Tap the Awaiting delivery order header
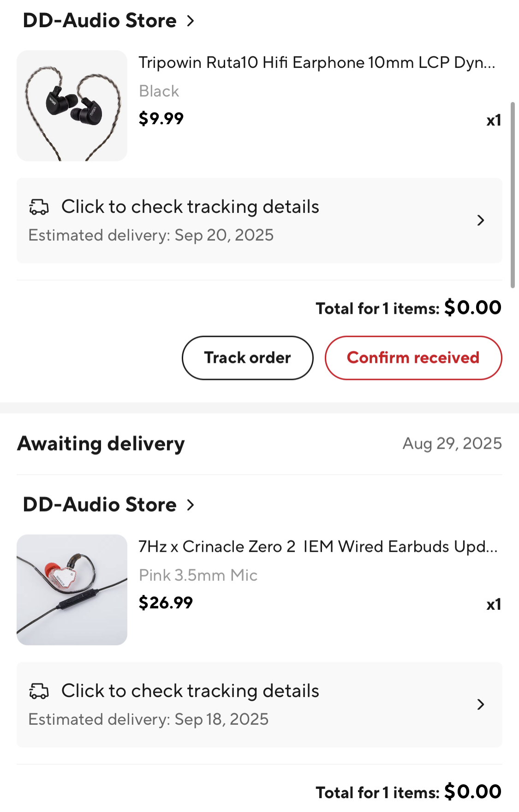Viewport: 519px width, 812px height. click(101, 444)
